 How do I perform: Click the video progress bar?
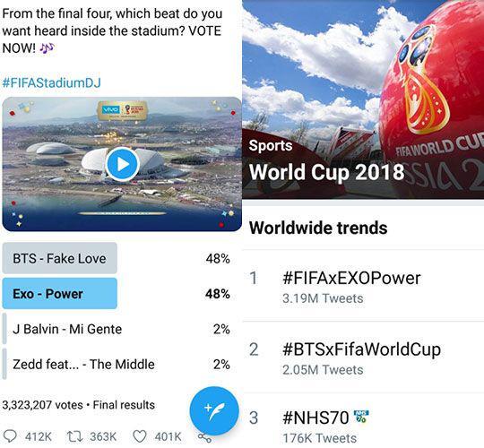pos(122,213)
